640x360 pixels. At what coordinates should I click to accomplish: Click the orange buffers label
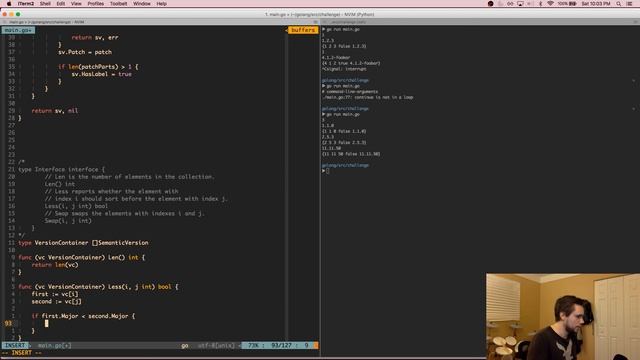click(x=303, y=30)
